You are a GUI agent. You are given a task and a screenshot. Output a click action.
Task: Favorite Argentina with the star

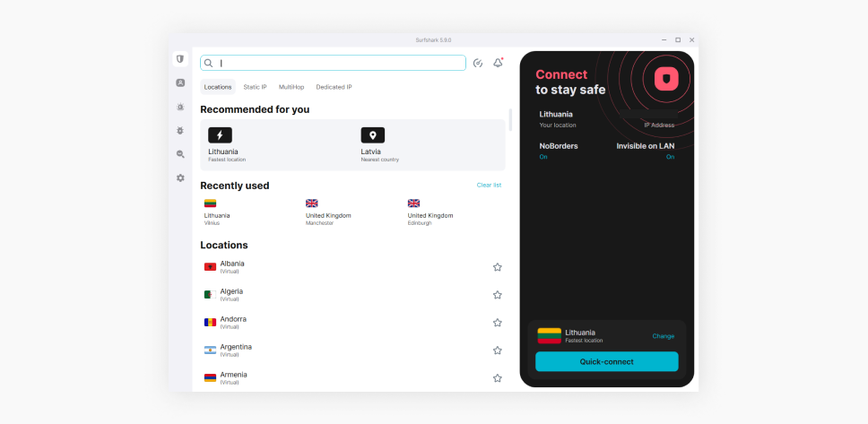498,350
